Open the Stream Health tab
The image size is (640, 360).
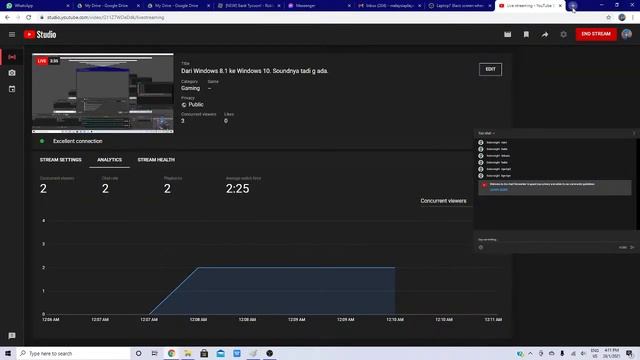click(156, 160)
